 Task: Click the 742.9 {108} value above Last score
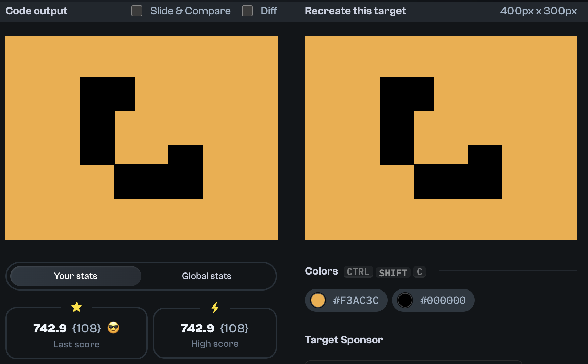(67, 328)
